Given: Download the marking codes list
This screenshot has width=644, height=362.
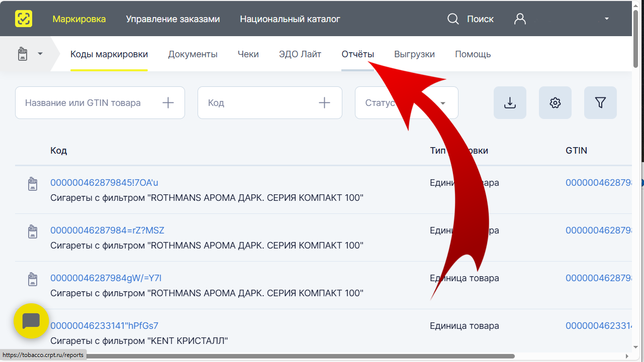Looking at the screenshot, I should (x=510, y=103).
